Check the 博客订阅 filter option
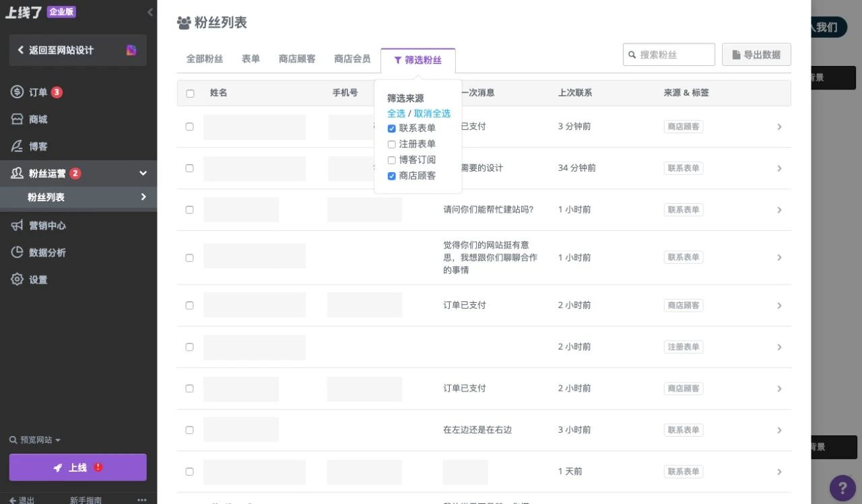Image resolution: width=862 pixels, height=504 pixels. [x=391, y=159]
